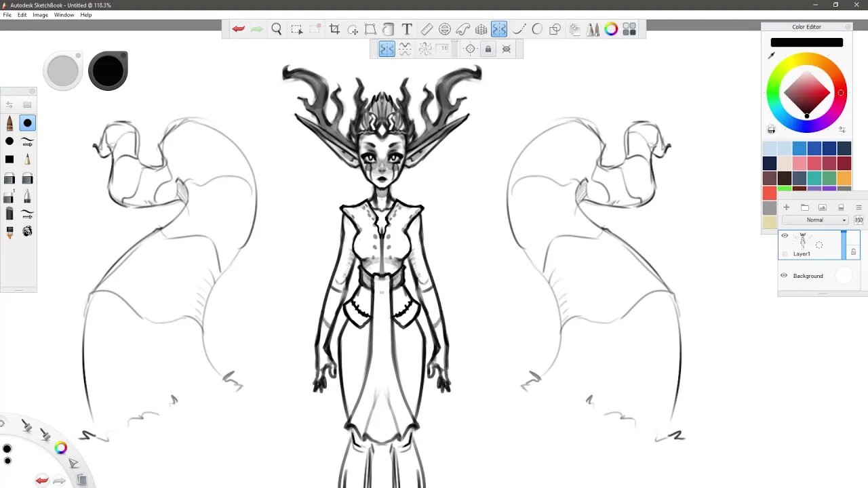Select the paint roller brush at palette bottom
This screenshot has height=488, width=868.
point(9,232)
